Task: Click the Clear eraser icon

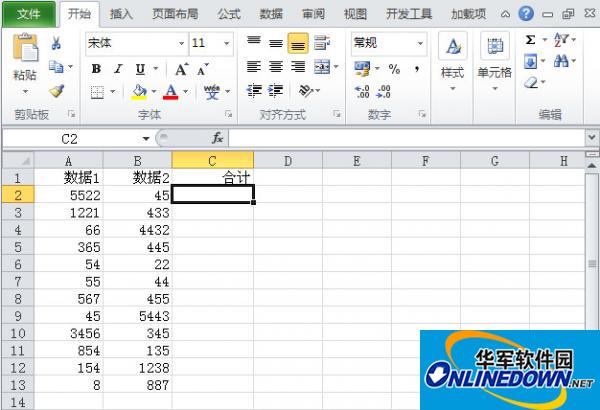Action: pos(531,82)
